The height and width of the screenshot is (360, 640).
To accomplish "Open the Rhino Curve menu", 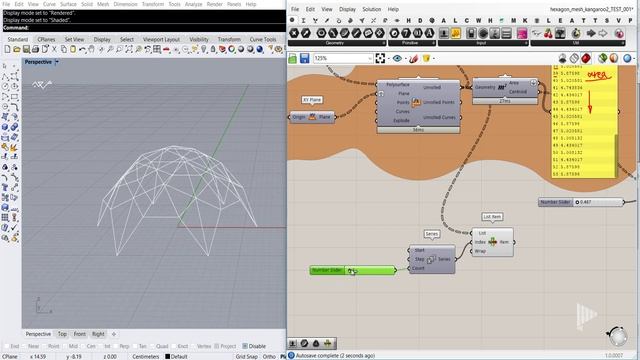I will pyautogui.click(x=49, y=4).
